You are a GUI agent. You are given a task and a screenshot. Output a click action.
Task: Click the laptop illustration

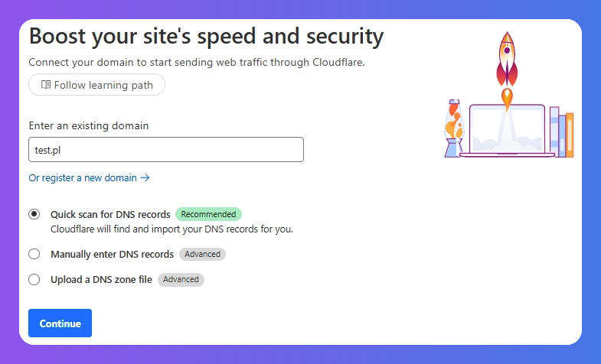(x=507, y=131)
